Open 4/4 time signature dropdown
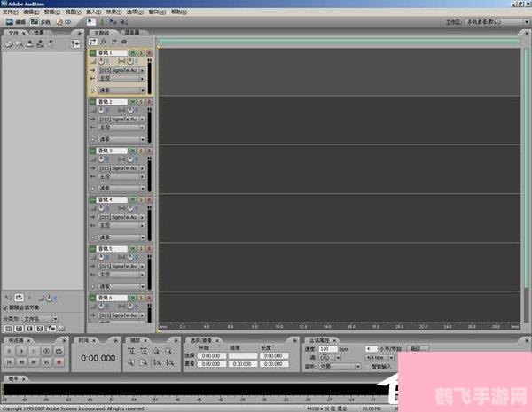The height and width of the screenshot is (412, 532). pos(379,357)
